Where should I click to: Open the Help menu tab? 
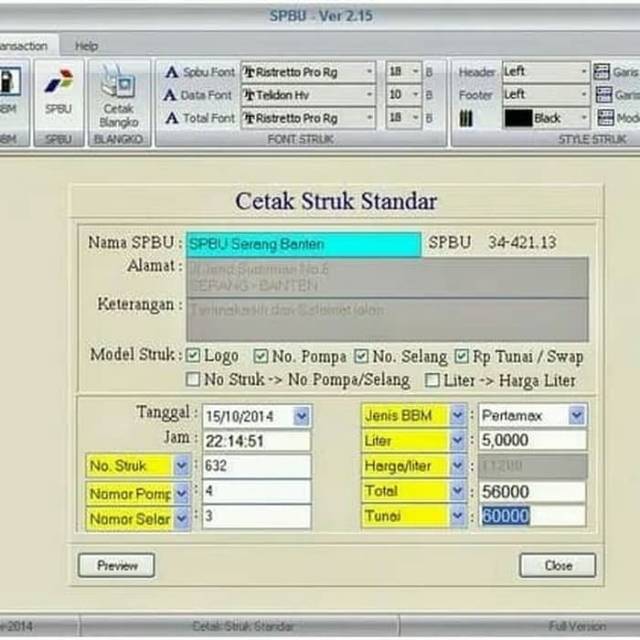pyautogui.click(x=87, y=46)
